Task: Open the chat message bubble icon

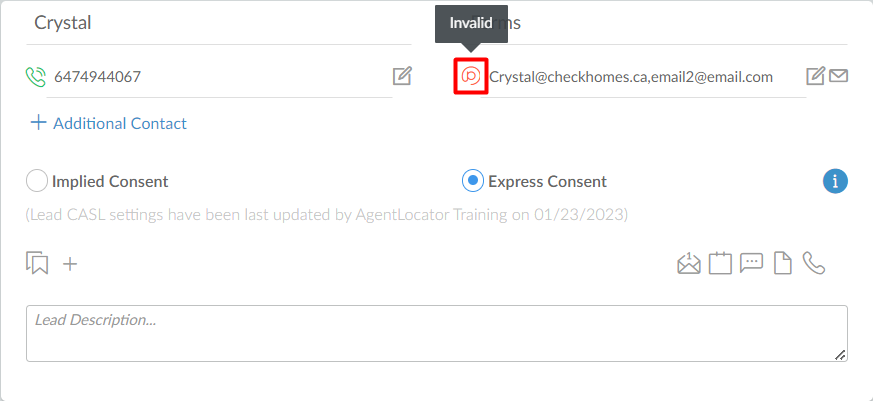Action: point(751,263)
